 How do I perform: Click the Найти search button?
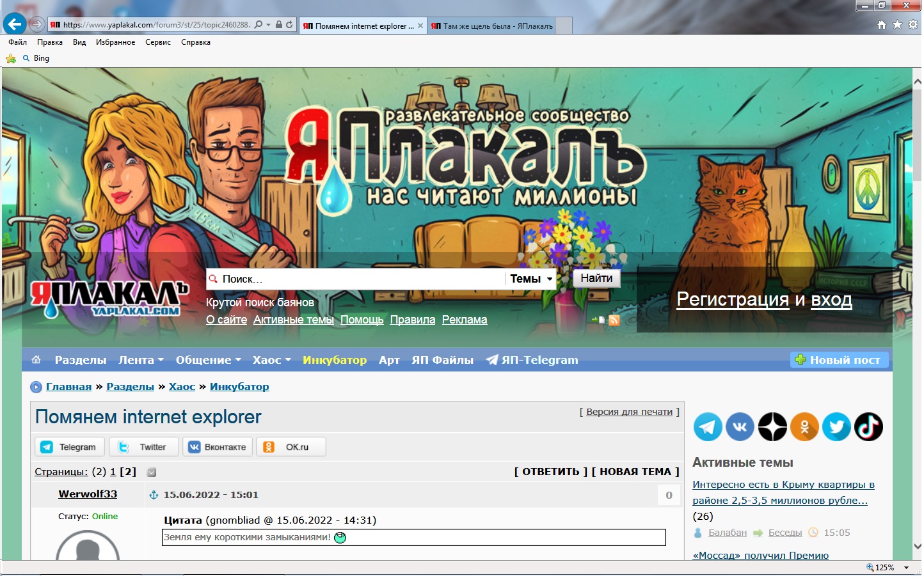597,279
